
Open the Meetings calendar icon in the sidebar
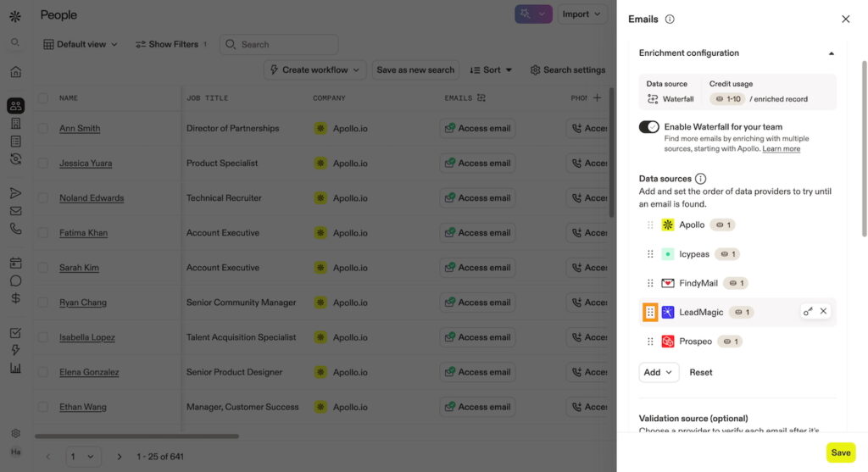click(15, 263)
